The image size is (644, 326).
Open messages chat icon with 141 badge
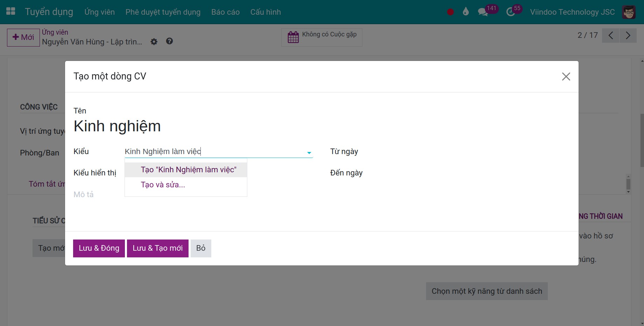[x=483, y=12]
